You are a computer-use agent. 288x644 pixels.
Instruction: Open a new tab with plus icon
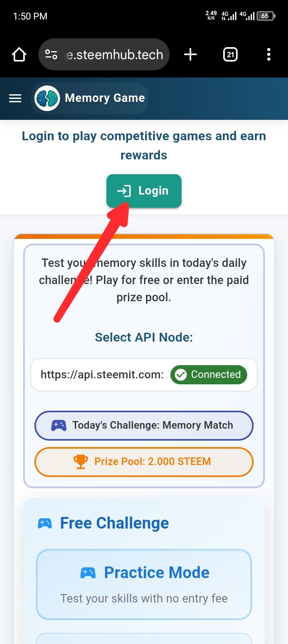[x=190, y=54]
